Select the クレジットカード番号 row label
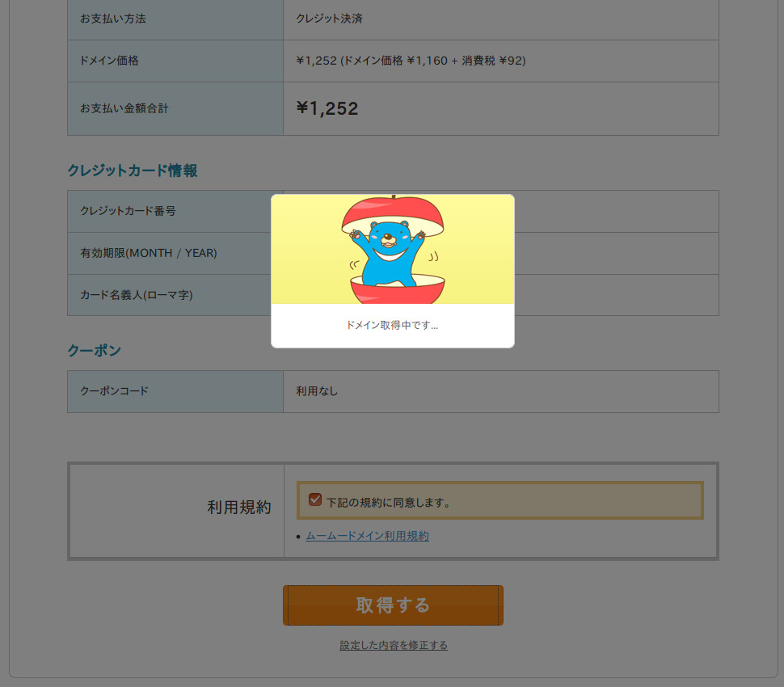 [x=128, y=211]
